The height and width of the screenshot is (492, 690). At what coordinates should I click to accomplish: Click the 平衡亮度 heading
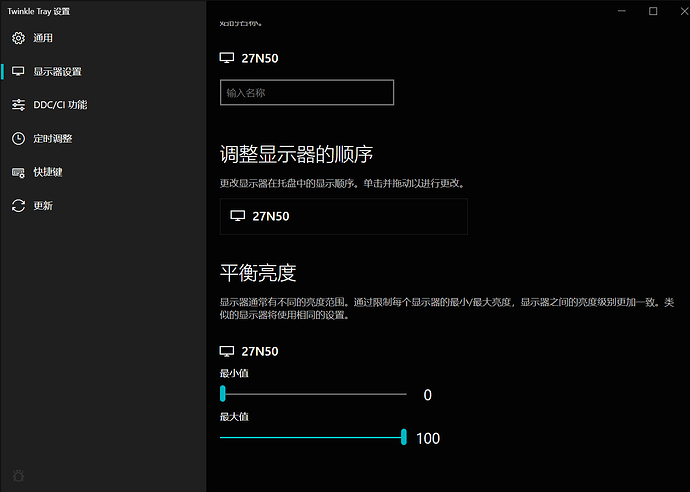click(x=258, y=273)
